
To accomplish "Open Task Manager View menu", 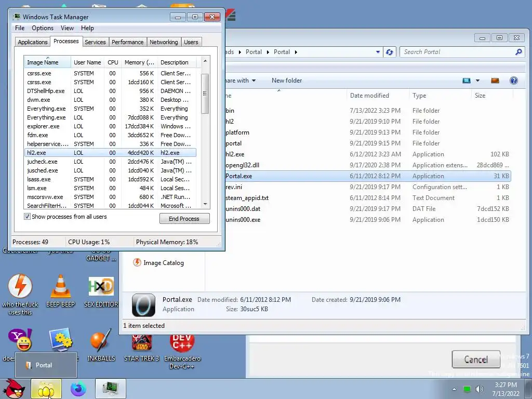I will coord(67,28).
